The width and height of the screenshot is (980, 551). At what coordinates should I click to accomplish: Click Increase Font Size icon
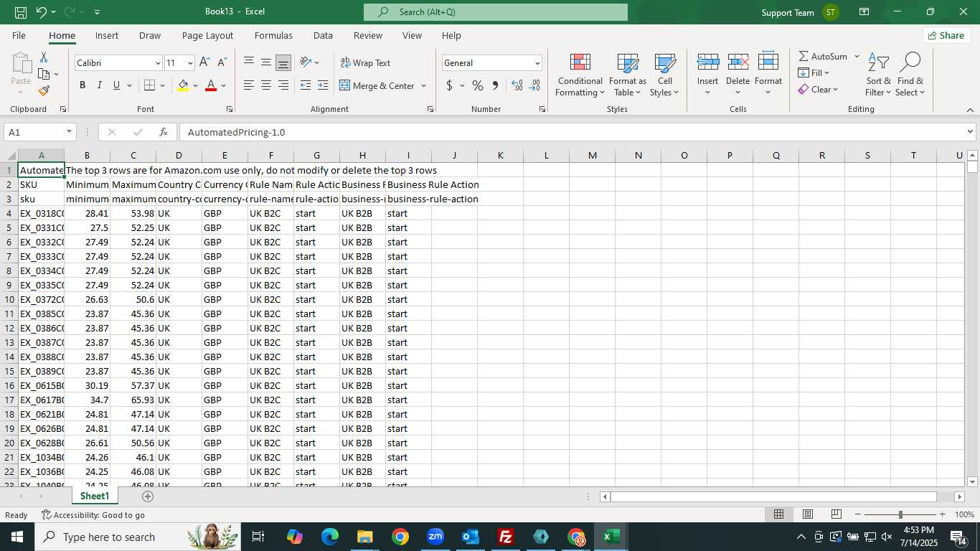tap(204, 63)
